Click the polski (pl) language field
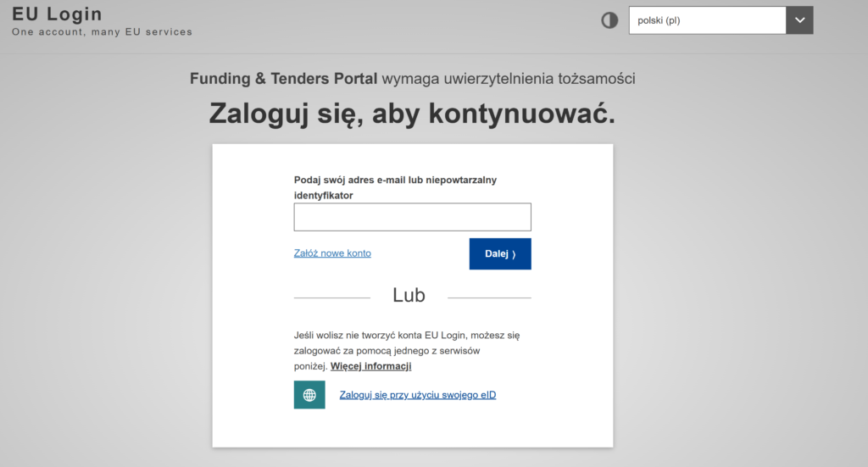Image resolution: width=868 pixels, height=467 pixels. [x=708, y=20]
